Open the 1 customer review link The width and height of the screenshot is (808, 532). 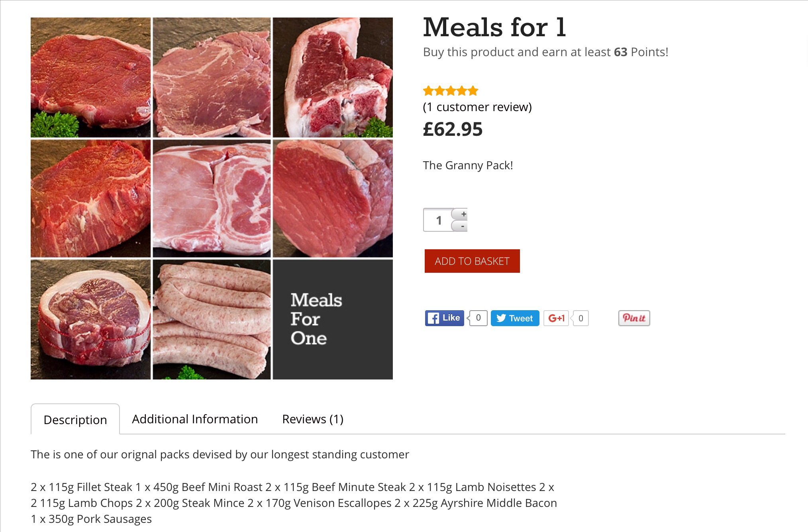(477, 107)
